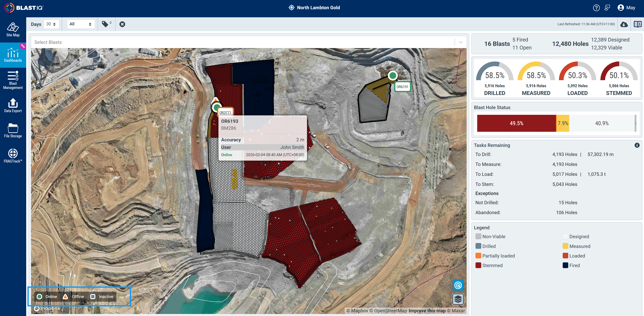The width and height of the screenshot is (644, 316).
Task: Click the To Stem 5,043 Holes value
Action: pyautogui.click(x=565, y=184)
